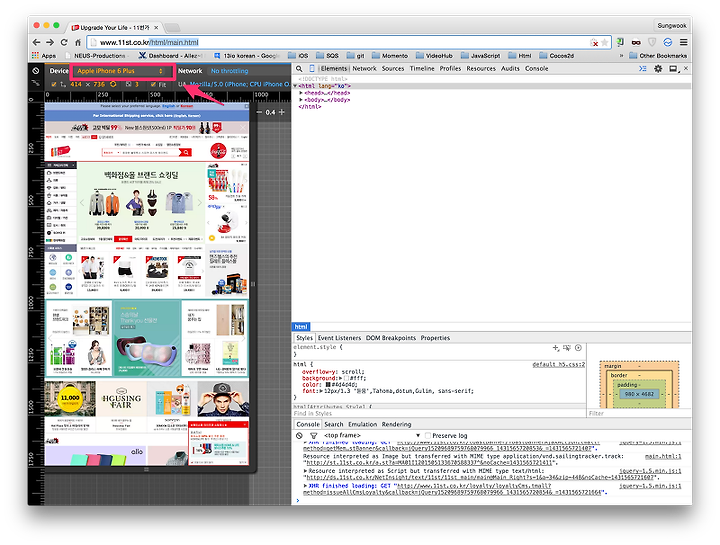Image resolution: width=720 pixels, height=545 pixels.
Task: Click the disable device emulation icon
Action: coord(35,71)
